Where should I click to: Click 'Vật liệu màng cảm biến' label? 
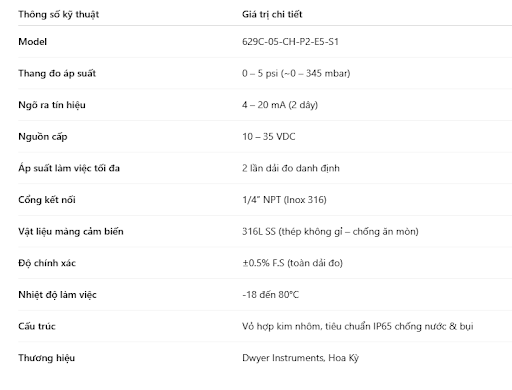click(71, 231)
